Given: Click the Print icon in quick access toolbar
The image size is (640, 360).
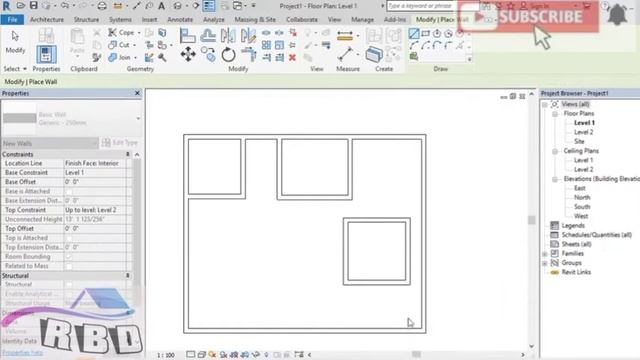Looking at the screenshot, I should pos(102,6).
